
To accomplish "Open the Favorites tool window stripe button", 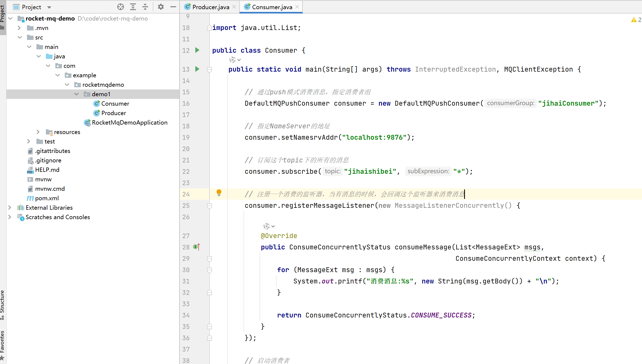I will 2,345.
